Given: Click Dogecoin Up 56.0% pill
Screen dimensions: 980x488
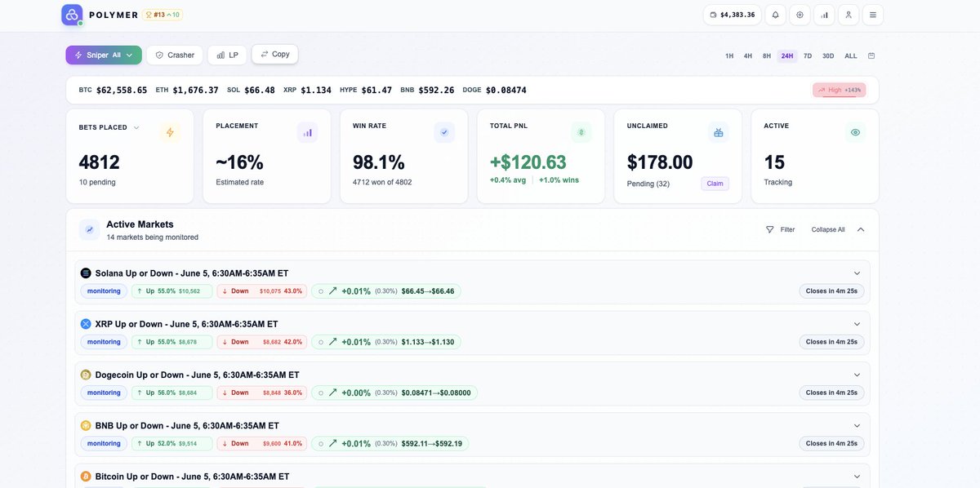Looking at the screenshot, I should click(172, 393).
